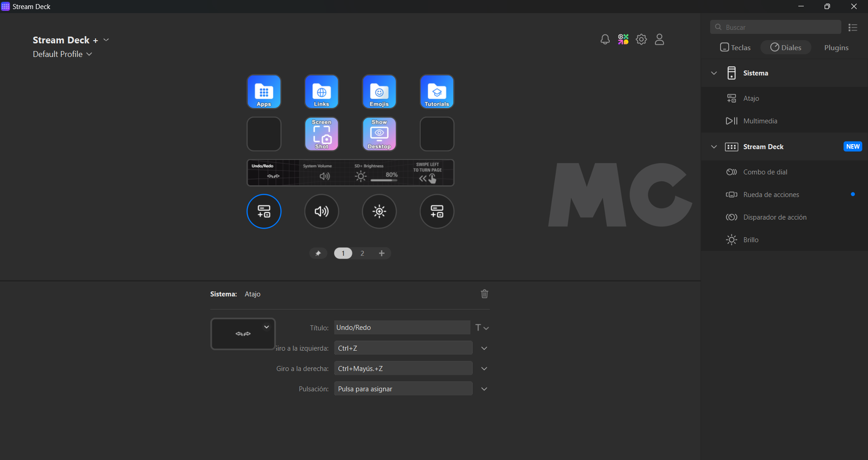Select the system volume dial
This screenshot has width=868, height=460.
[321, 211]
